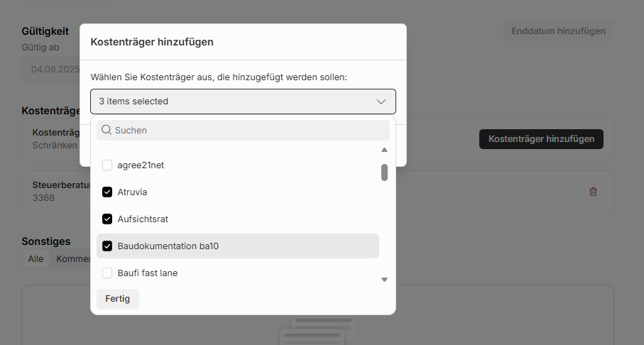
Task: Click the scroll down arrow in list
Action: (384, 280)
